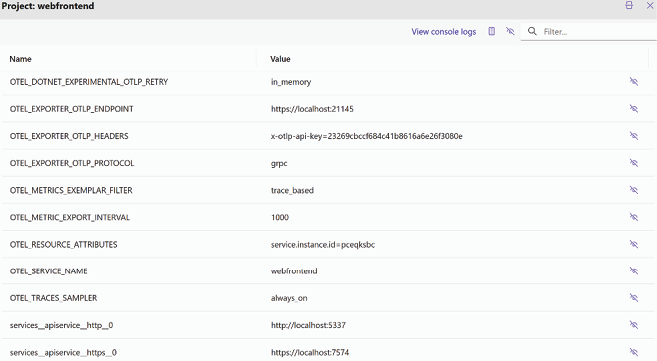Image resolution: width=657 pixels, height=361 pixels.
Task: Select the OTEL_METRIC_EXPORT_INTERVAL name cell
Action: [x=70, y=217]
